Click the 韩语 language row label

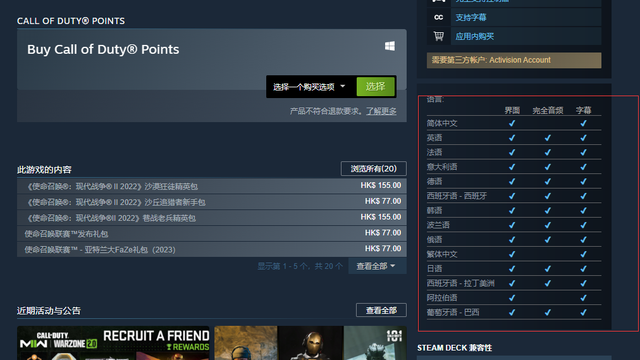click(x=434, y=211)
